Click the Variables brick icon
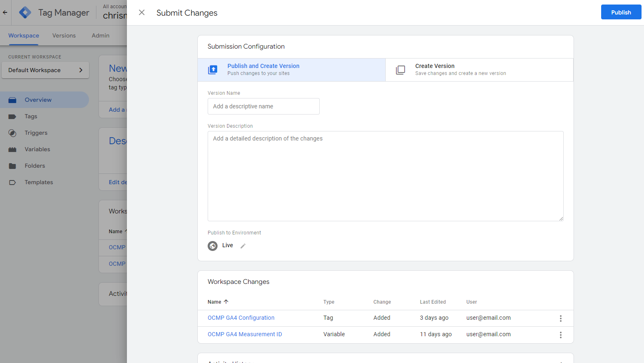 tap(12, 150)
